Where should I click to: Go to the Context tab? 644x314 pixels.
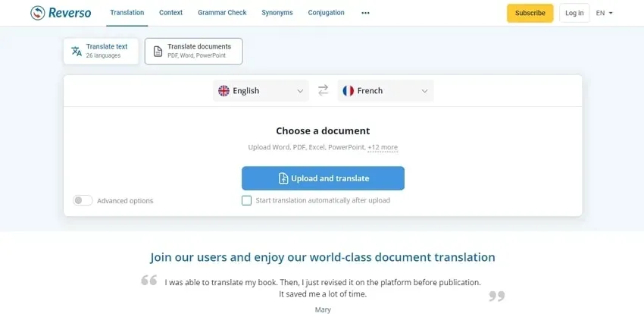pyautogui.click(x=171, y=13)
